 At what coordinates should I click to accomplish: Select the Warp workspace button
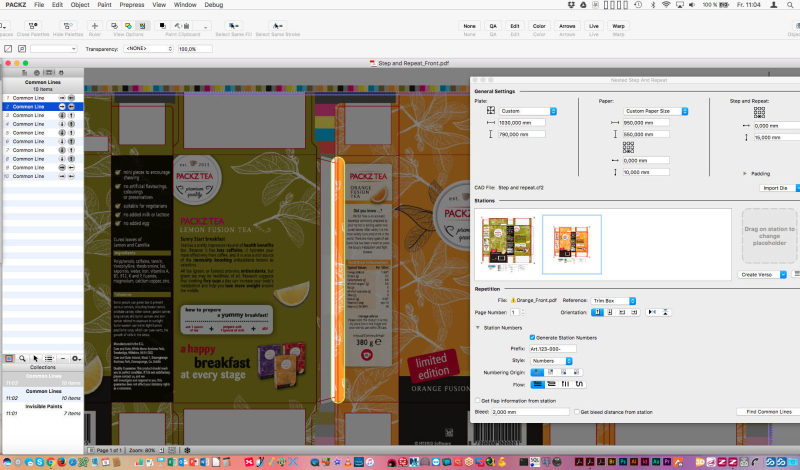618,26
